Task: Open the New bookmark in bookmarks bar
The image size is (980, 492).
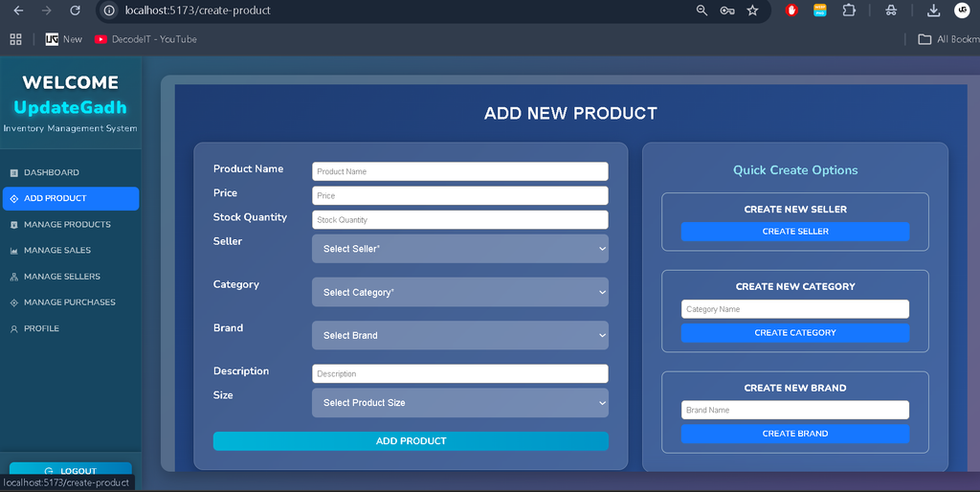Action: click(64, 39)
